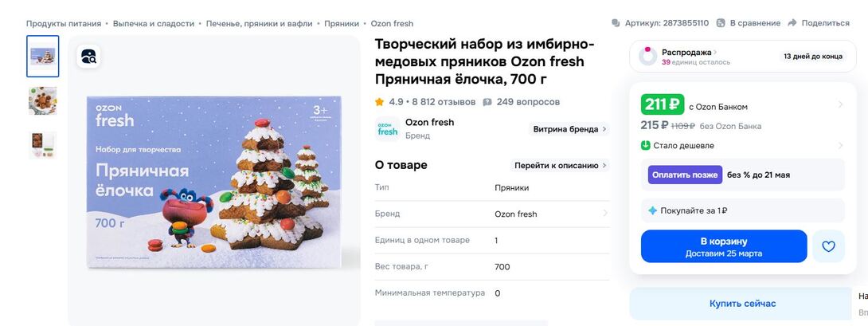Click the green Стало дешевле arrow icon

click(x=646, y=146)
